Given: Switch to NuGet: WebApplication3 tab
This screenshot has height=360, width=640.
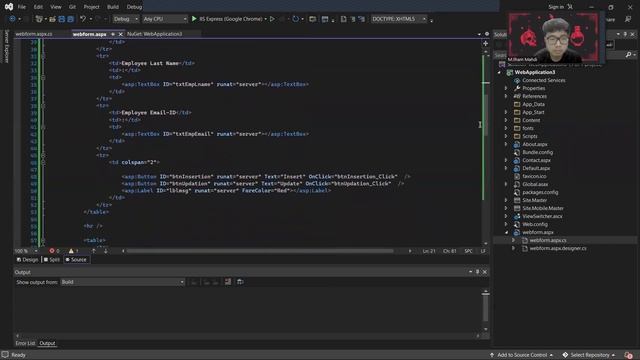Looking at the screenshot, I should tap(154, 34).
